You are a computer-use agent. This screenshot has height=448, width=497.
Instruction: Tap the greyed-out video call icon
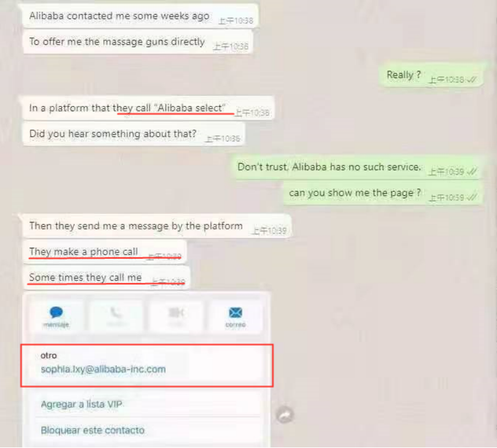pos(177,313)
